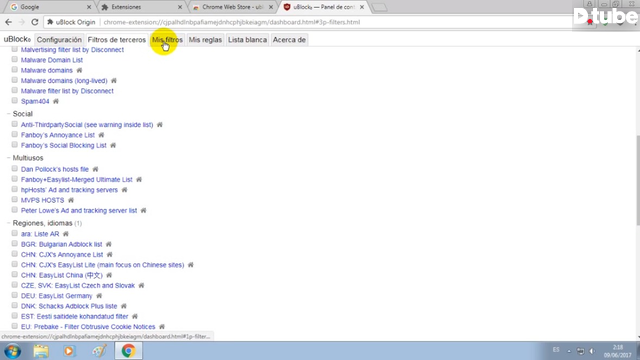Go to Mis reglas tab
The width and height of the screenshot is (640, 360).
205,40
